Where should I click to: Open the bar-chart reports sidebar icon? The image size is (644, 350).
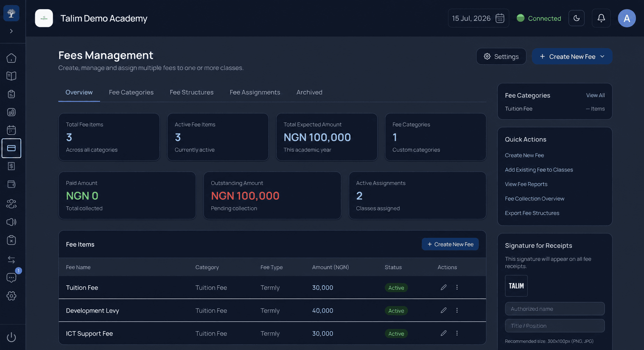pyautogui.click(x=11, y=112)
